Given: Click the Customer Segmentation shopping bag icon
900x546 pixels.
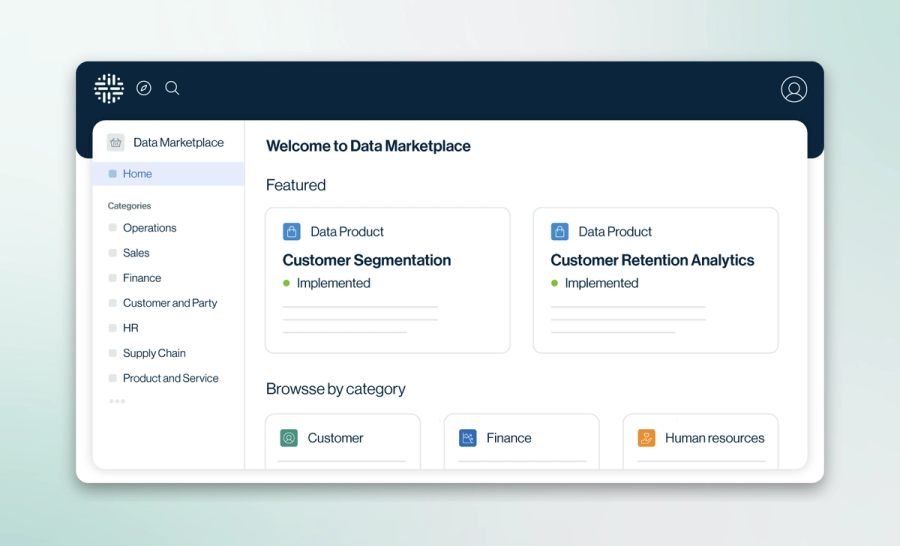Looking at the screenshot, I should tap(292, 231).
